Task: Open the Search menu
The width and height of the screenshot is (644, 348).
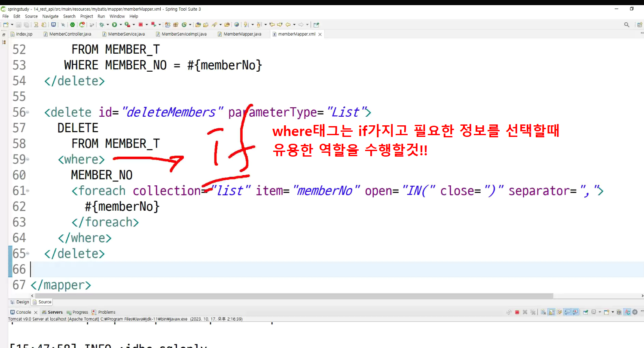Action: 69,16
